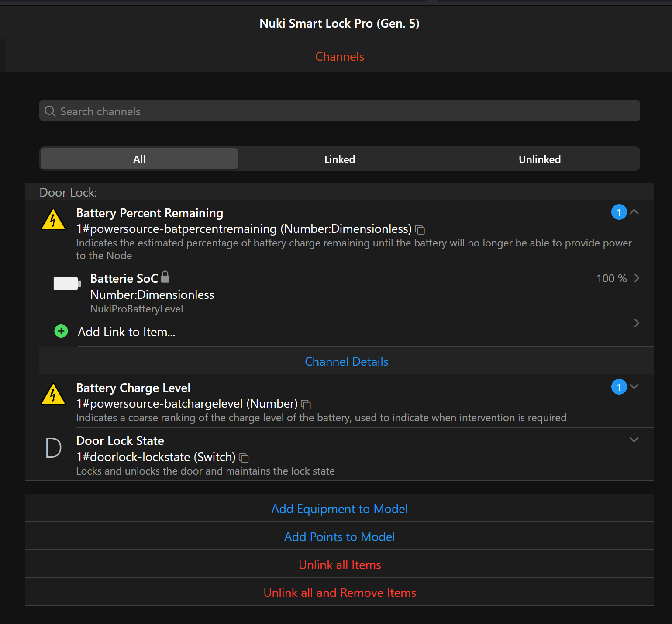Click the Battery Percent Remaining warning icon

(53, 220)
